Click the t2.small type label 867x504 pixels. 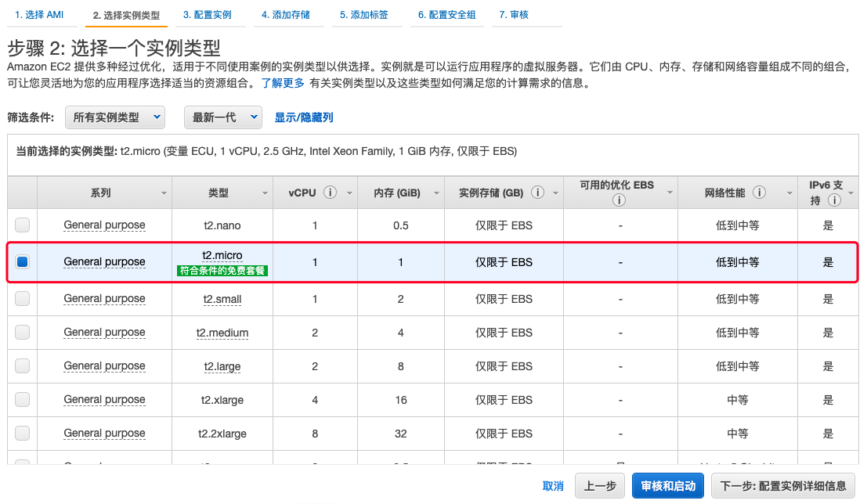coord(222,299)
